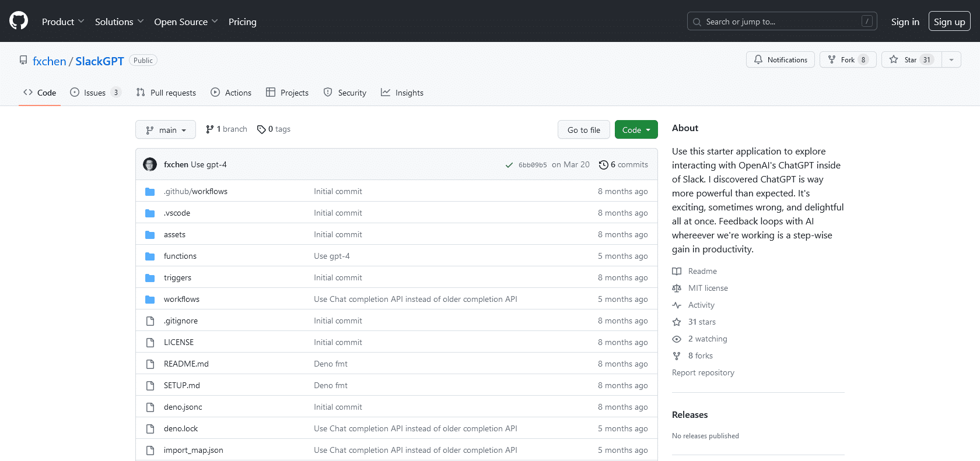Jump to the Readme from About sidebar
The image size is (980, 461).
coord(695,271)
